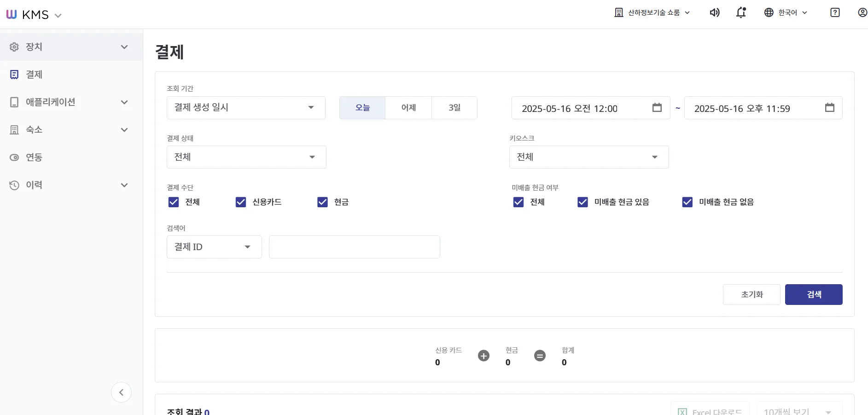868x415 pixels.
Task: Click the search keyword input field
Action: (355, 247)
